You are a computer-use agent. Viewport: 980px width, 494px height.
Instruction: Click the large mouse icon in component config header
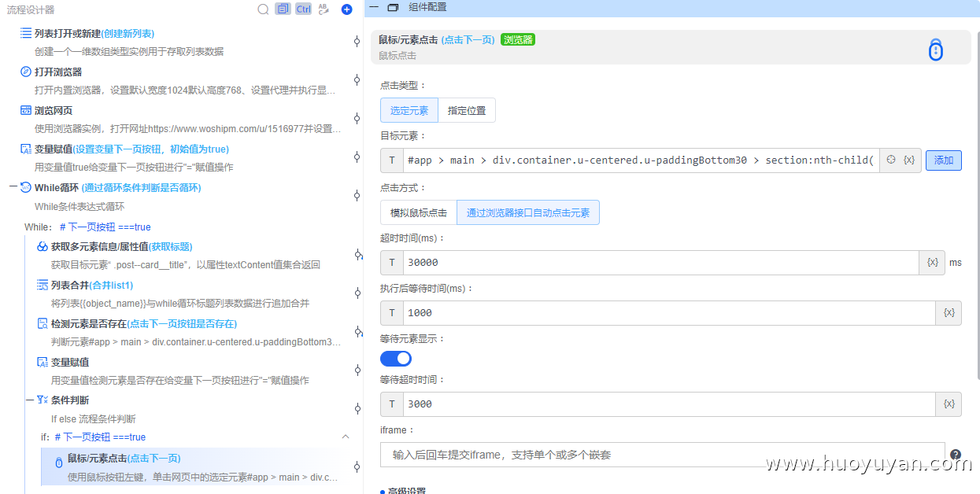pos(935,50)
